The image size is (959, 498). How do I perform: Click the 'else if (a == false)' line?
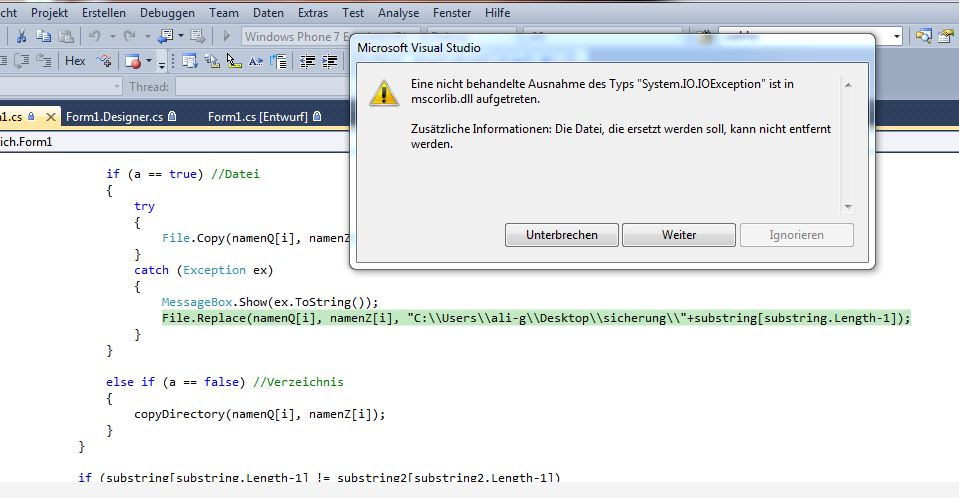(x=224, y=382)
